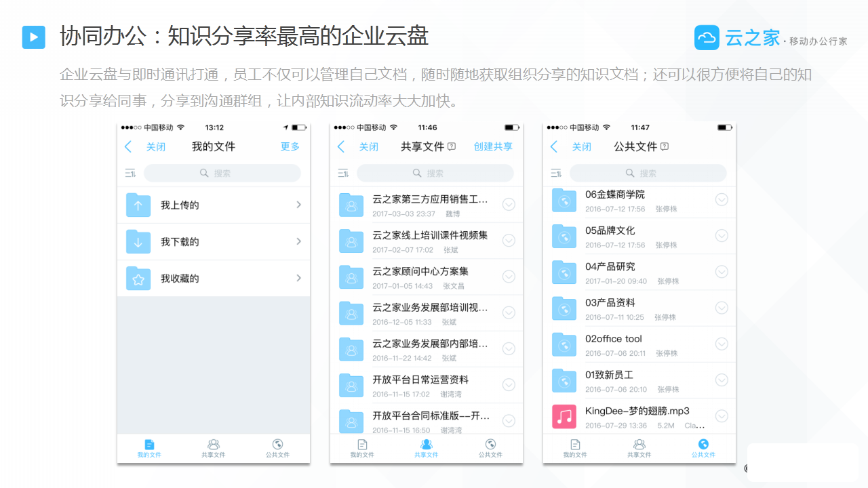
Task: Expand options for 03产品资料 folder
Action: [x=722, y=308]
